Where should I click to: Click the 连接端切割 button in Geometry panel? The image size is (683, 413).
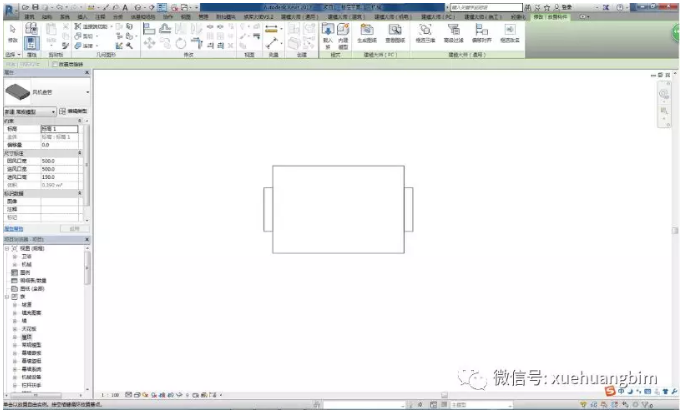[91, 27]
